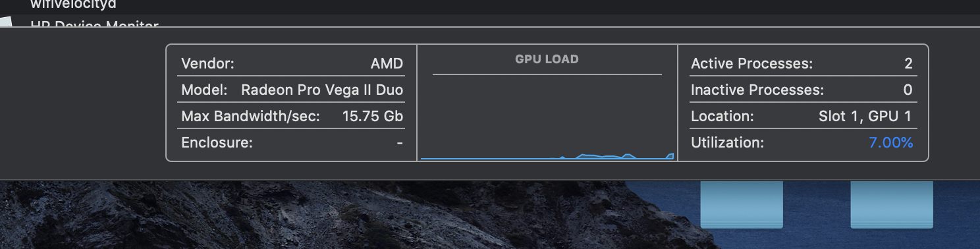
Task: Click the HP Device Monitor process icon
Action: pos(6,22)
